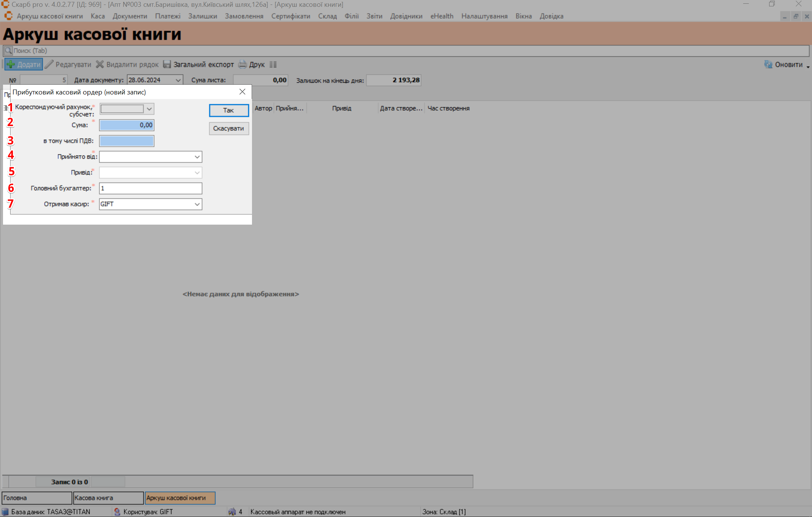Click the Оновити refresh icon
Image resolution: width=812 pixels, height=517 pixels.
(x=768, y=64)
